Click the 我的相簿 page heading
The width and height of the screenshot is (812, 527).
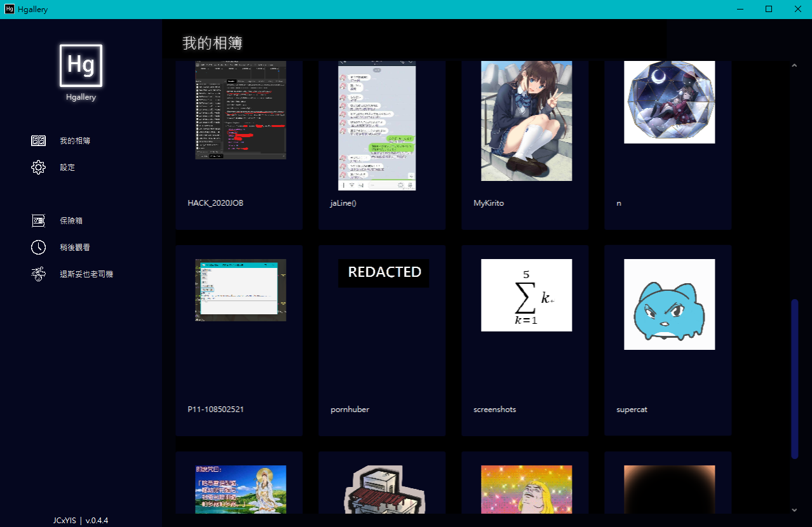pyautogui.click(x=212, y=43)
